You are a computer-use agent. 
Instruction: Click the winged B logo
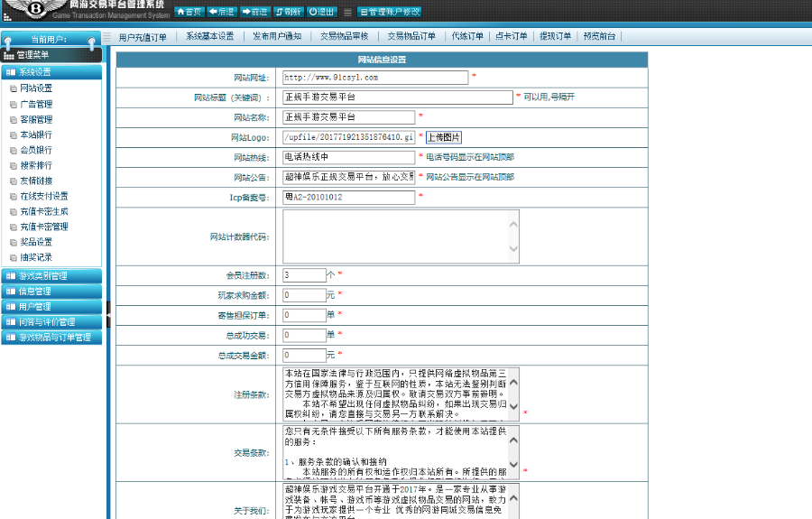click(36, 8)
